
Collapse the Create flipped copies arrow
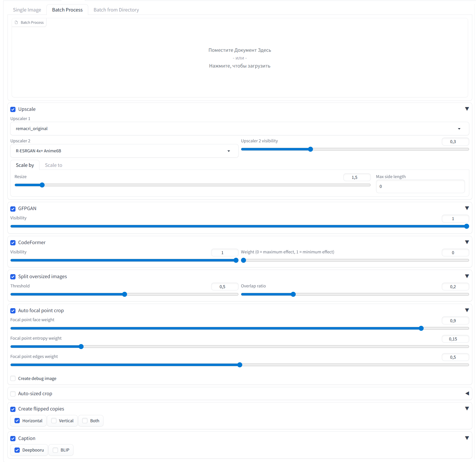click(x=467, y=409)
